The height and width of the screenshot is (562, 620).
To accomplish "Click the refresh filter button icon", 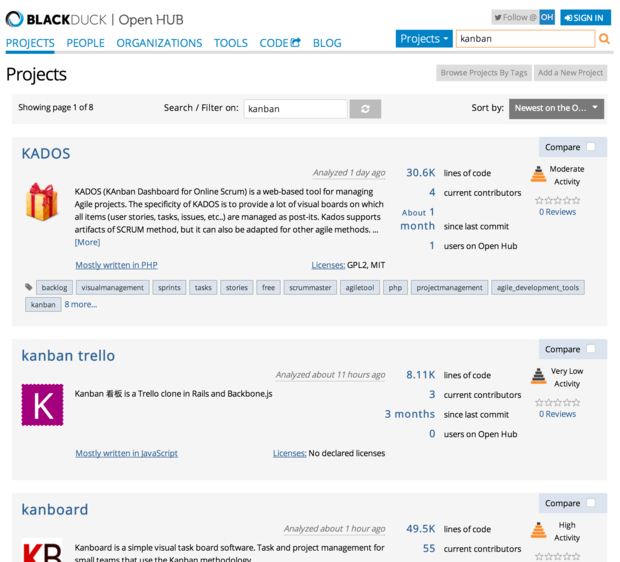I will click(365, 109).
